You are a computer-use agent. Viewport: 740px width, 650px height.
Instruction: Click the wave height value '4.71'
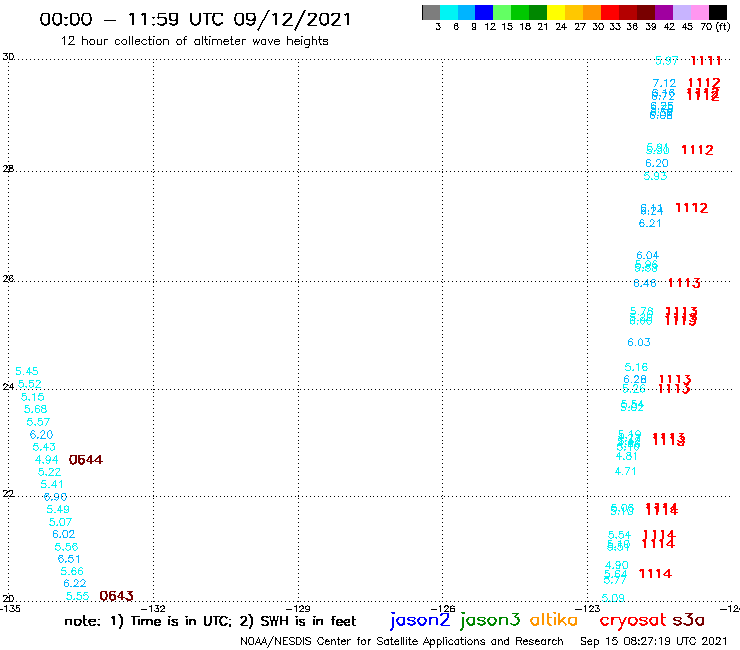point(625,471)
